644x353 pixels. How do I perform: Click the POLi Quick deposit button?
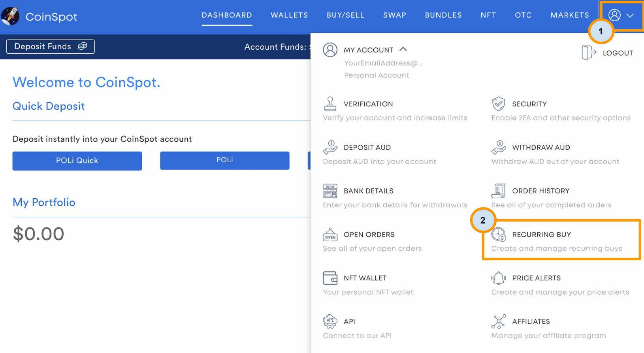77,161
